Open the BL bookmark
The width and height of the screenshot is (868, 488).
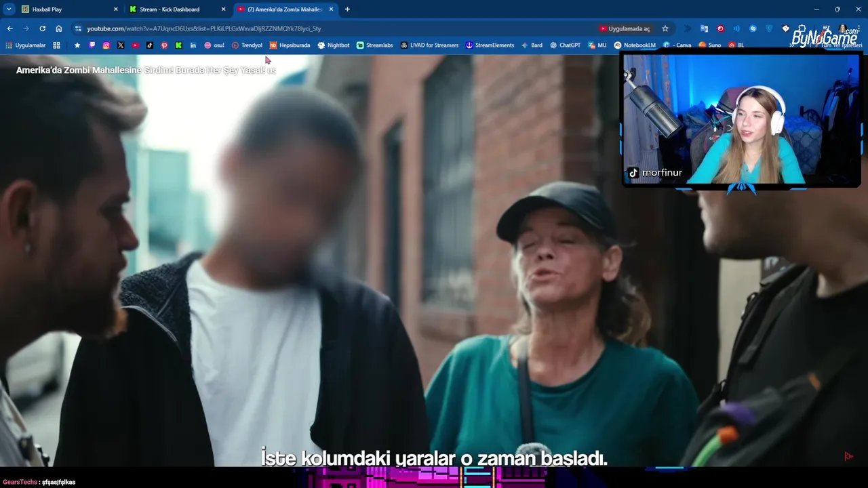[736, 45]
